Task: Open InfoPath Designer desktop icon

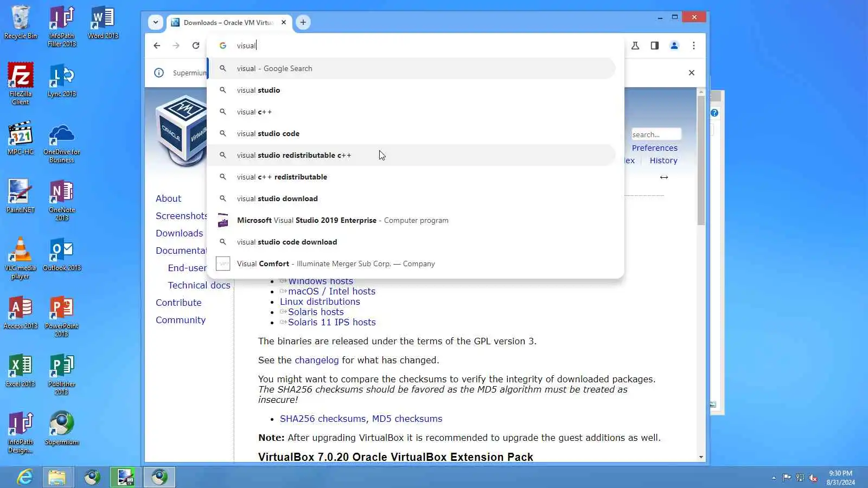Action: [21, 432]
